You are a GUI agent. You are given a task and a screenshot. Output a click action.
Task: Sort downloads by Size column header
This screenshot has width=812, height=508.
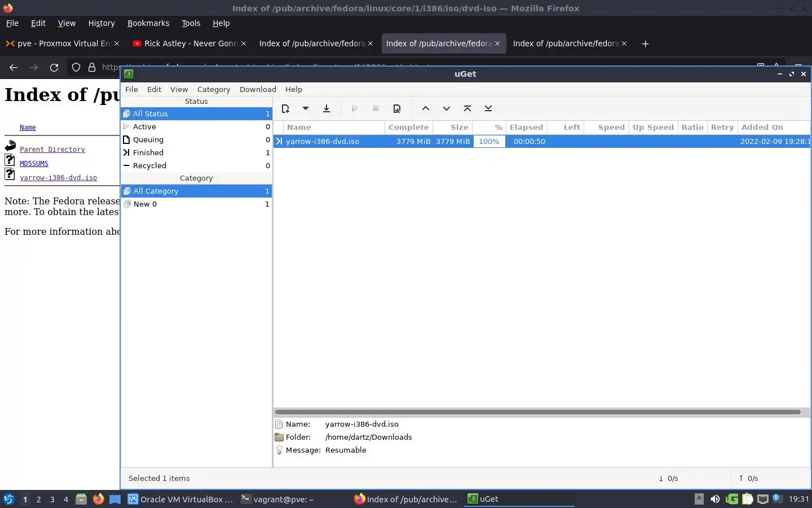(x=452, y=127)
